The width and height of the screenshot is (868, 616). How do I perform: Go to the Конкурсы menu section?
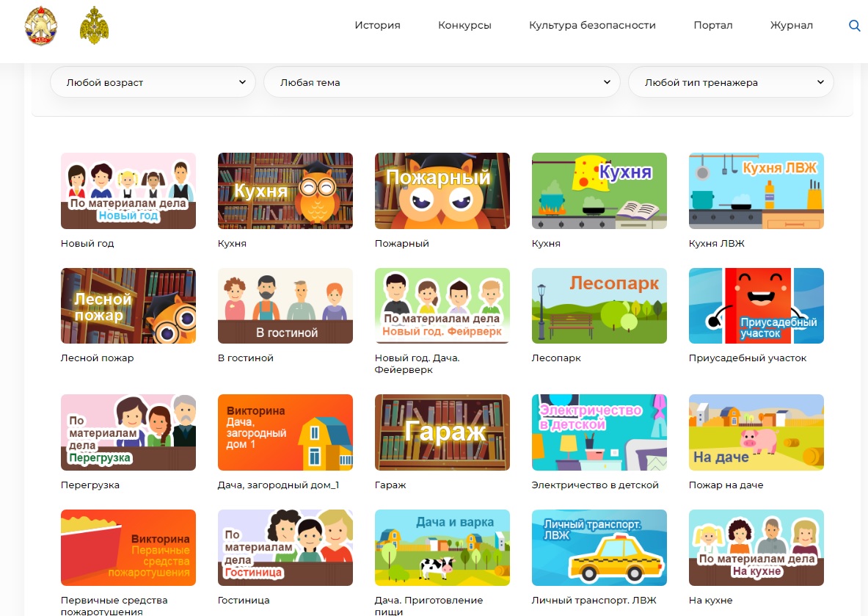pos(464,25)
